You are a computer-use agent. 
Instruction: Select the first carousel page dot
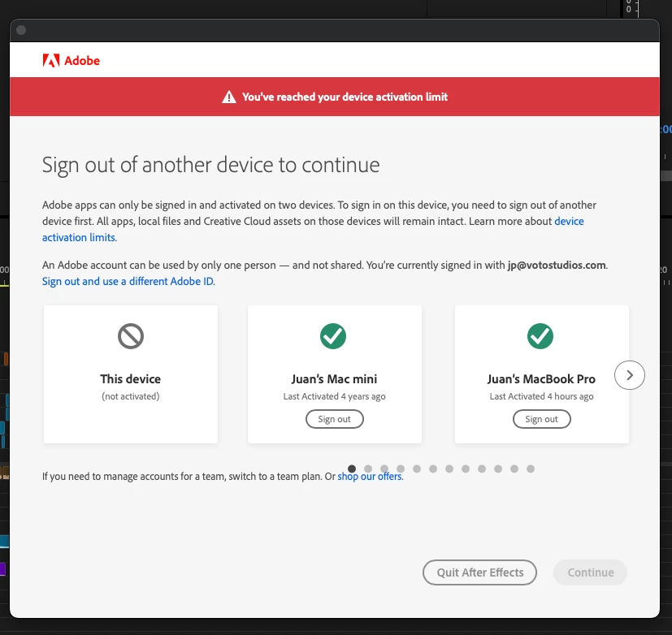[352, 469]
